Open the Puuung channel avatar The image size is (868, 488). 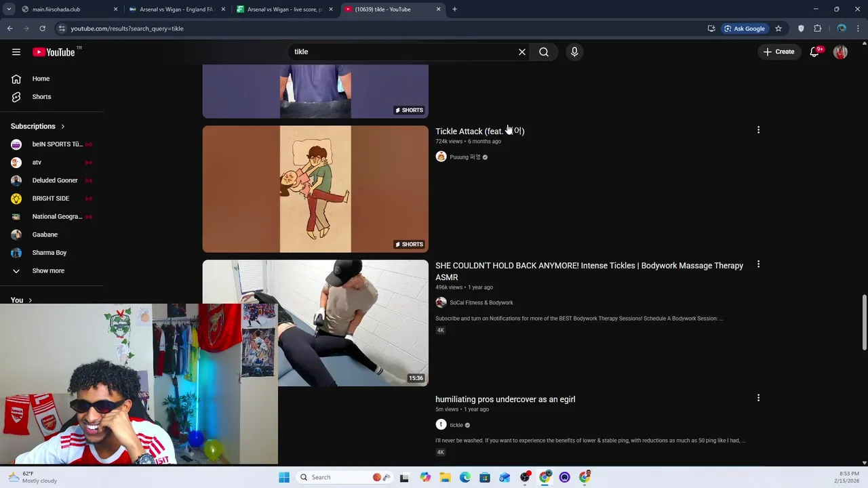point(441,157)
